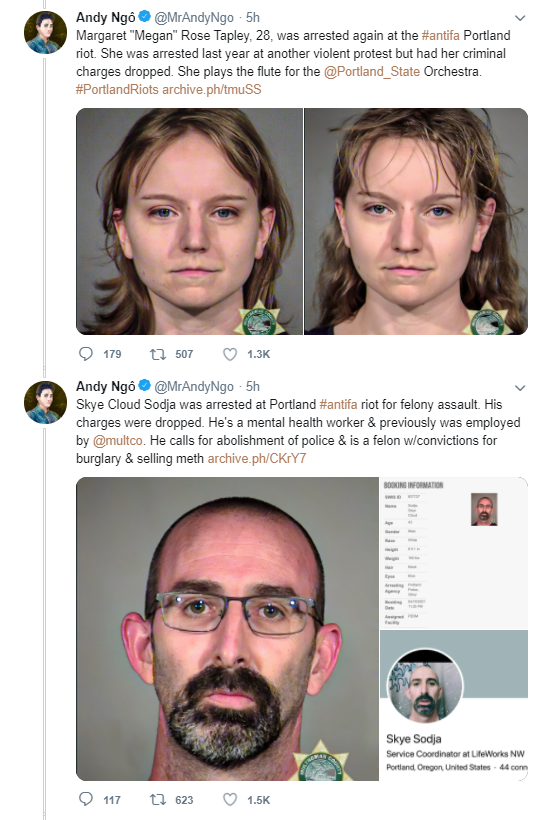Retweet the first tweet with 507 retweets
The height and width of the screenshot is (820, 551).
coord(157,354)
